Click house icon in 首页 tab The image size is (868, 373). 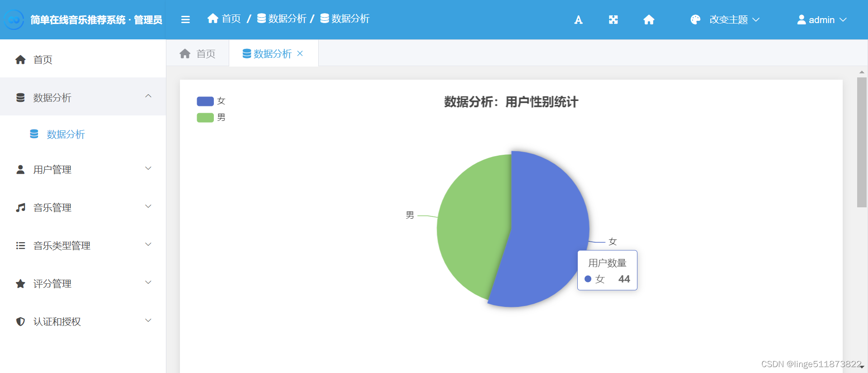(x=185, y=54)
